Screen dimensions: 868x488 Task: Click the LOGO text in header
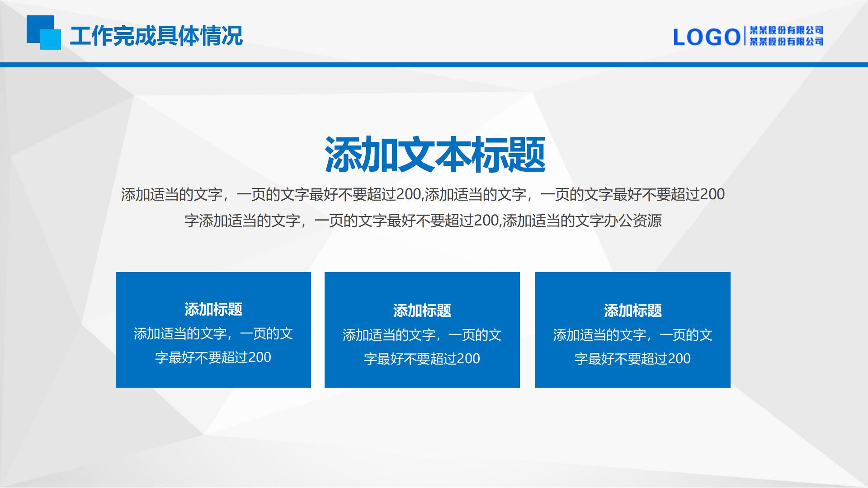pos(707,37)
